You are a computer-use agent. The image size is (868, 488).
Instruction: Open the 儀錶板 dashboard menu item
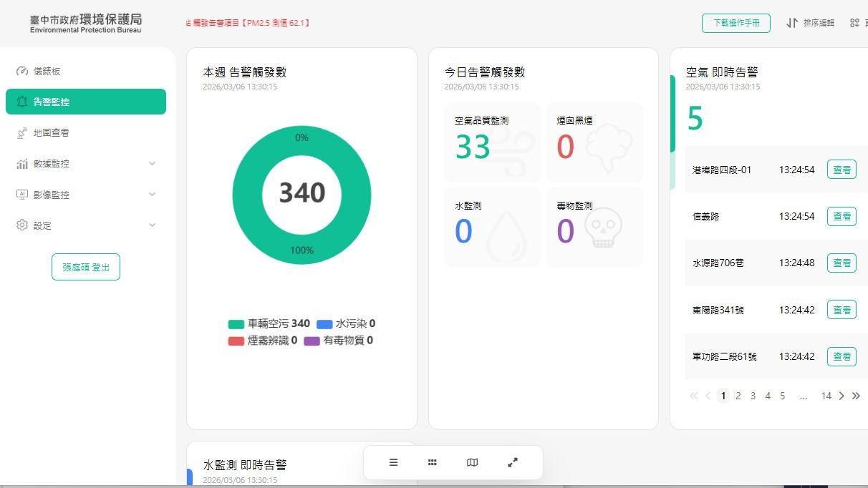pos(86,71)
